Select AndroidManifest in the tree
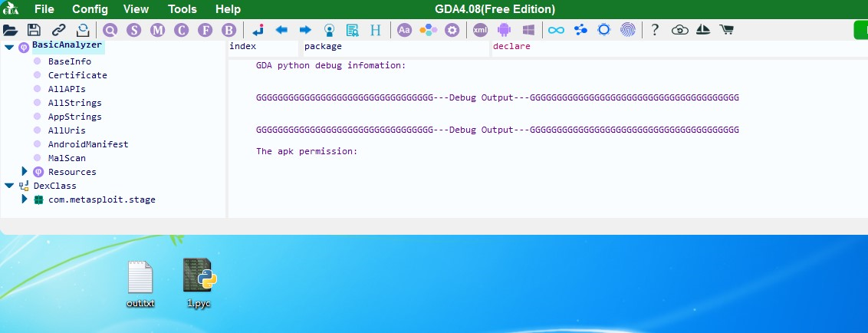Image resolution: width=868 pixels, height=333 pixels. tap(88, 144)
